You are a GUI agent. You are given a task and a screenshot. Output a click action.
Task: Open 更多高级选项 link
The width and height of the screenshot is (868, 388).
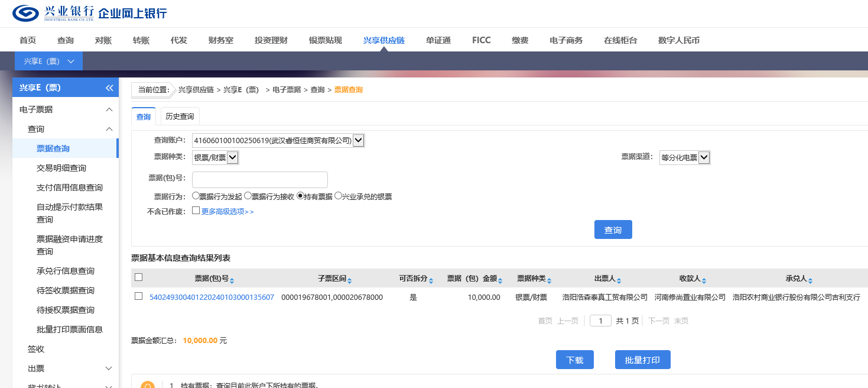227,211
